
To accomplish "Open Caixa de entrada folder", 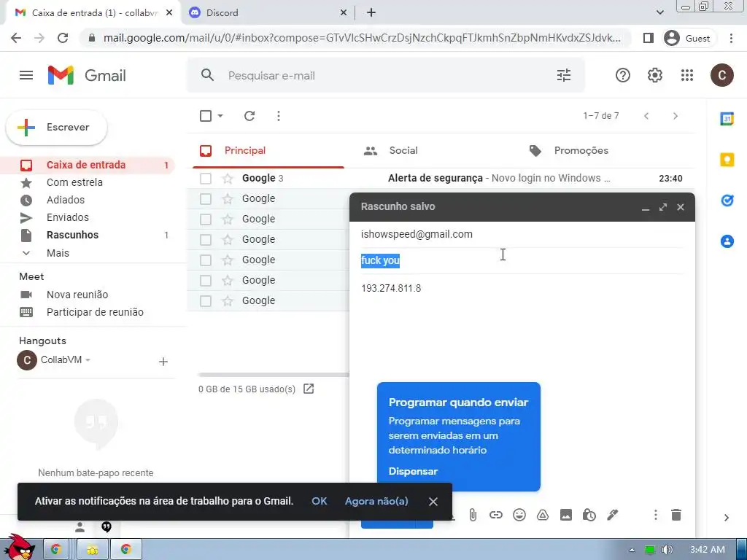I will (x=86, y=165).
